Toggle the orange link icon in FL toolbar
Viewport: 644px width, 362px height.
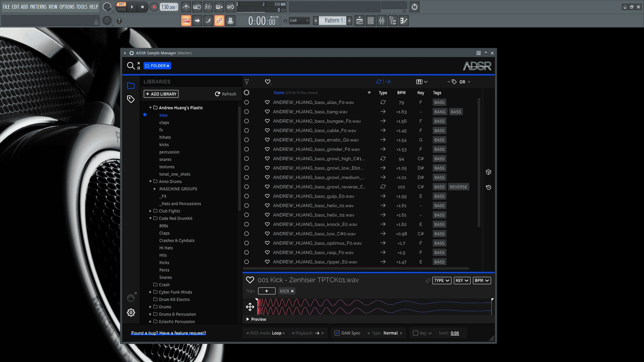click(x=219, y=21)
